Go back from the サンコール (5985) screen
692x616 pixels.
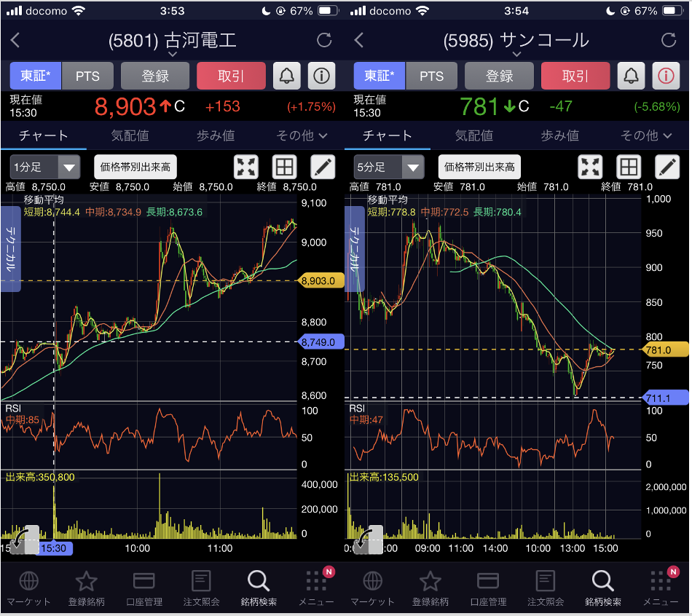coord(359,40)
